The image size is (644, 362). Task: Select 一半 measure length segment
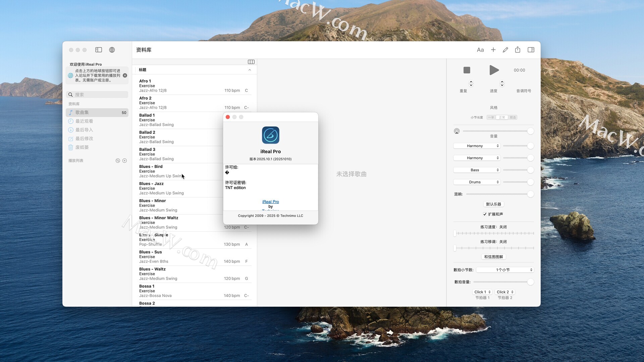click(491, 118)
